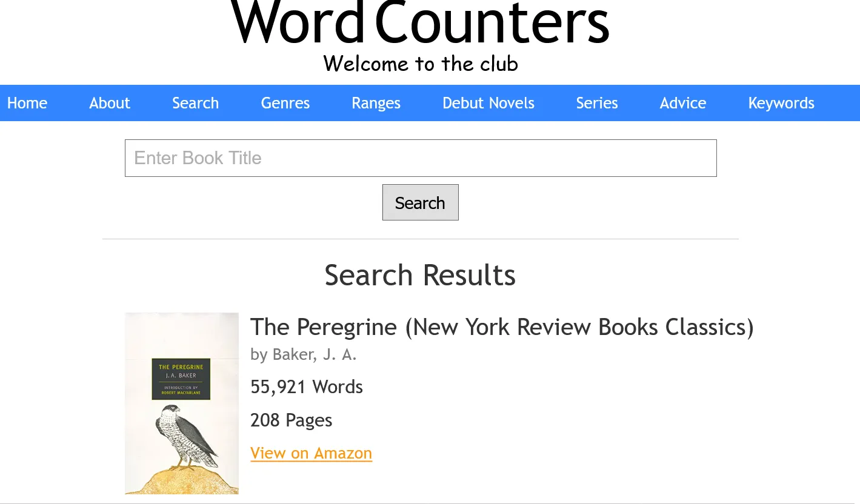
Task: Click the WordCounters site title
Action: 420,23
